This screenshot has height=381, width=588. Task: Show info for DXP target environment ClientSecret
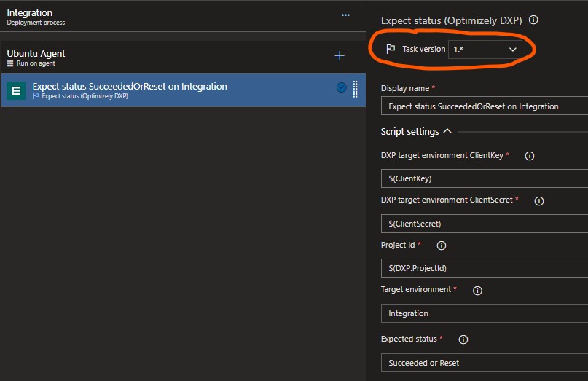point(539,201)
